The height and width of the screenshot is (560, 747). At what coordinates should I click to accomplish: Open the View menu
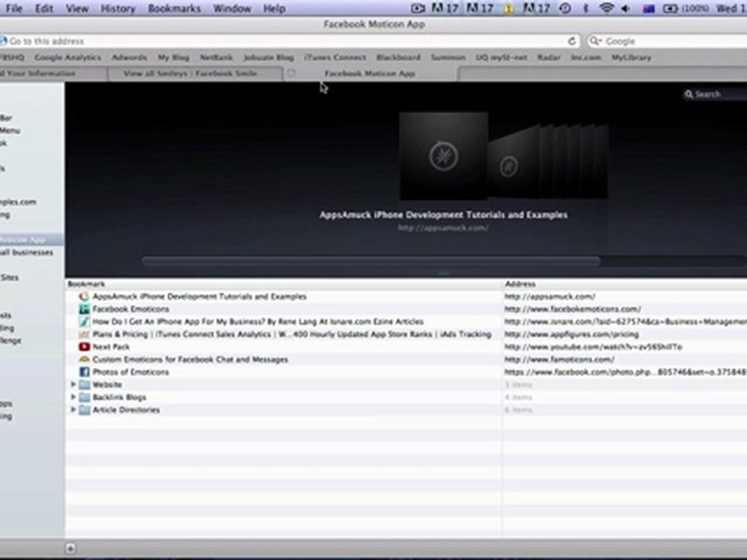click(77, 9)
